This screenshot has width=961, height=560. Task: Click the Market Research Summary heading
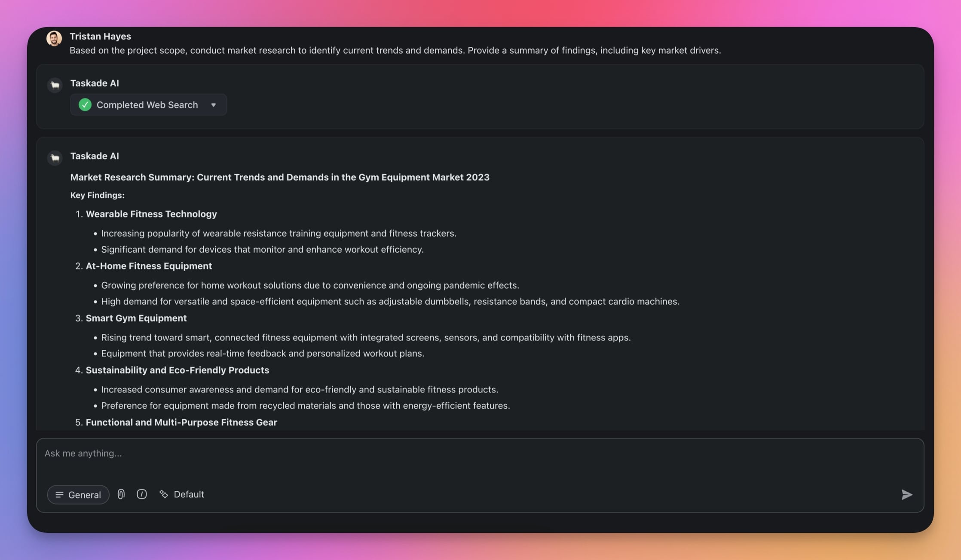point(279,177)
